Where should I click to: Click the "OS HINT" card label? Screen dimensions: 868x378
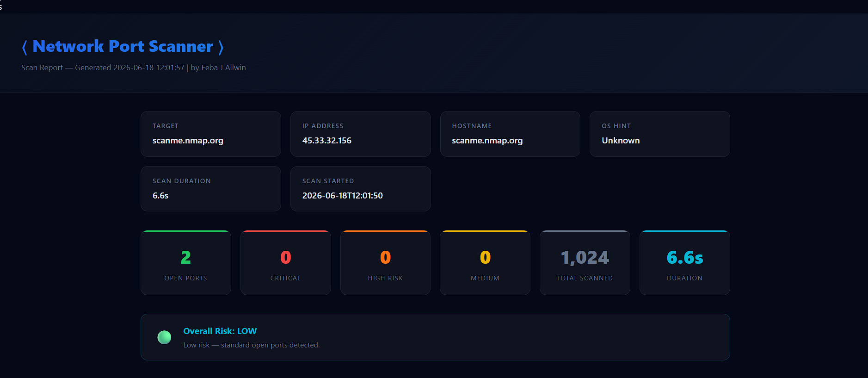tap(616, 126)
